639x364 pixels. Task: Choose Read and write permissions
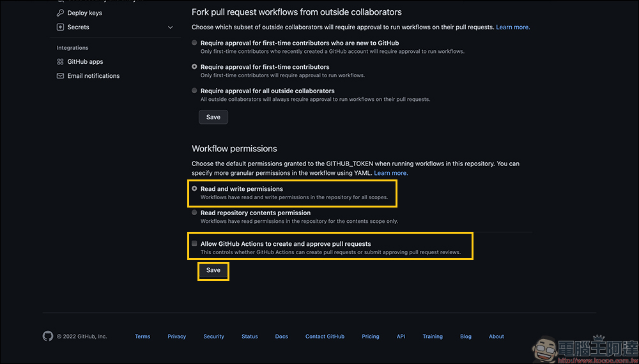194,189
